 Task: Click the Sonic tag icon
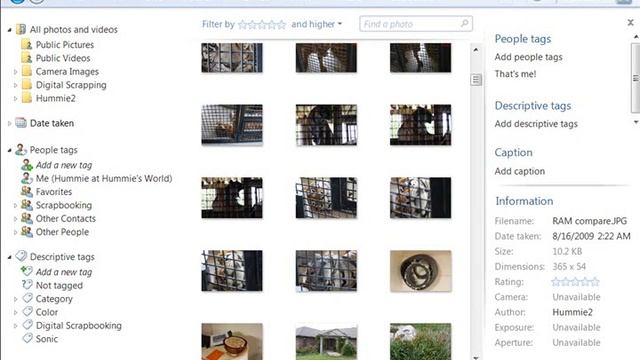(27, 338)
